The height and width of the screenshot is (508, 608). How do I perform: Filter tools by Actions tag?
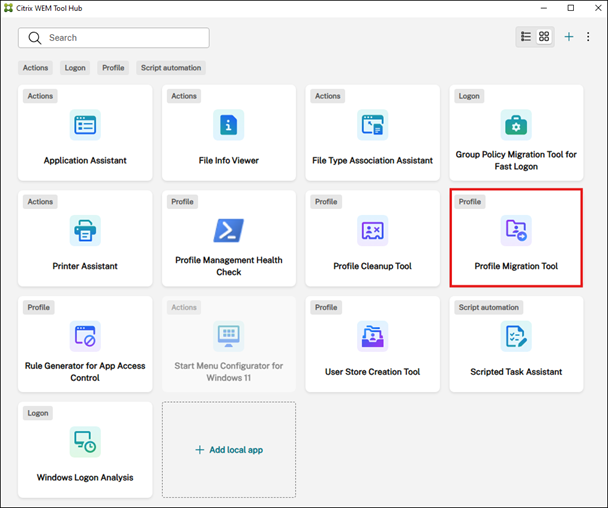pos(35,68)
